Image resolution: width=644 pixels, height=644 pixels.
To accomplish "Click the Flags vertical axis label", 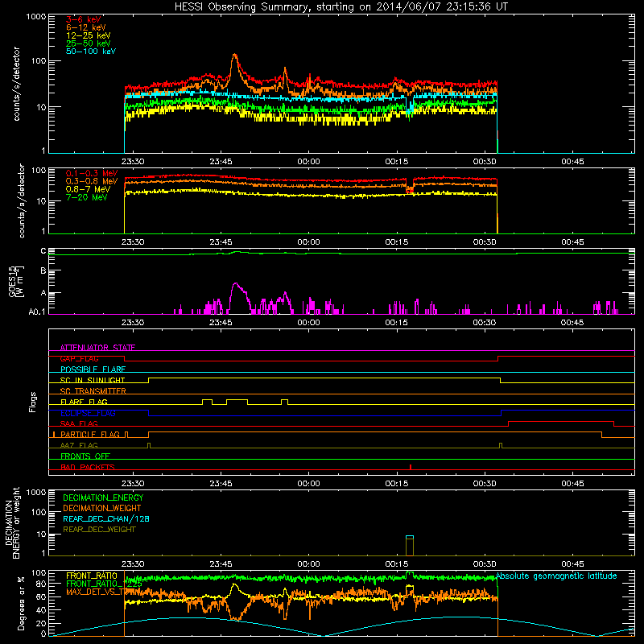I will (x=33, y=402).
